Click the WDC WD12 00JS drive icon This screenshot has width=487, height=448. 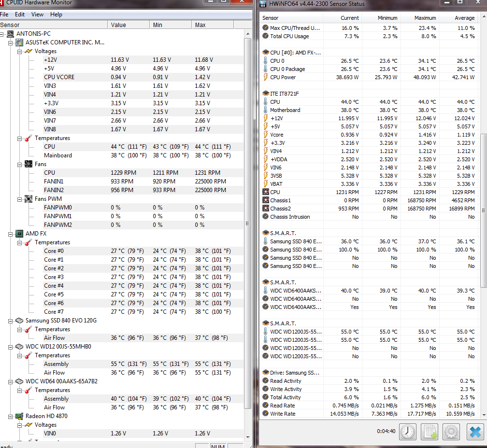[19, 346]
